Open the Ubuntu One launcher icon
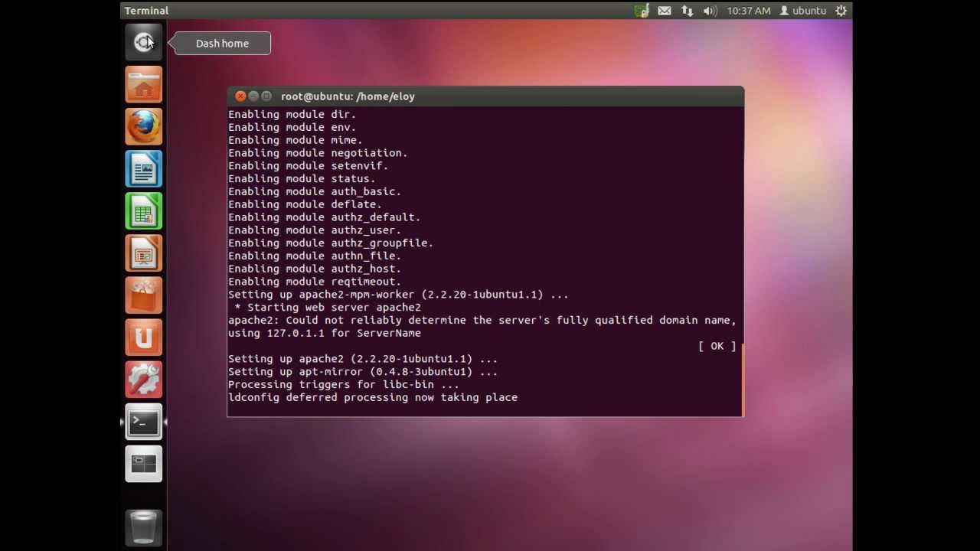 click(x=144, y=337)
